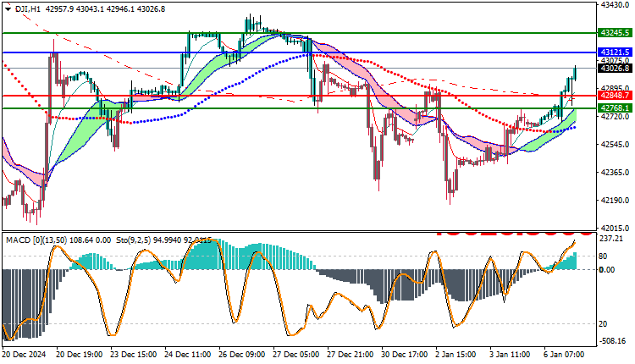Click the 6 Jan 07:00 time label
This screenshot has width=635, height=364.
pos(564,355)
